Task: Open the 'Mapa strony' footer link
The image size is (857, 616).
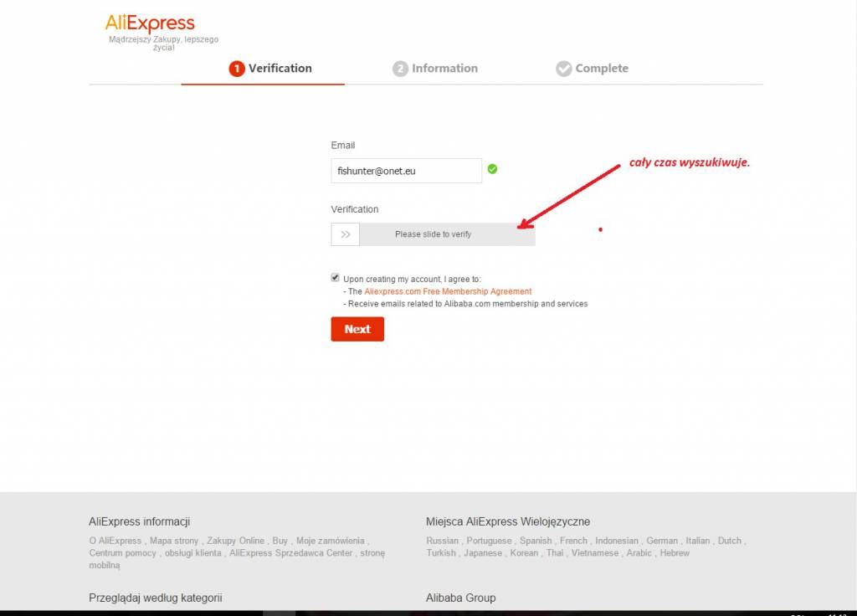Action: click(174, 541)
